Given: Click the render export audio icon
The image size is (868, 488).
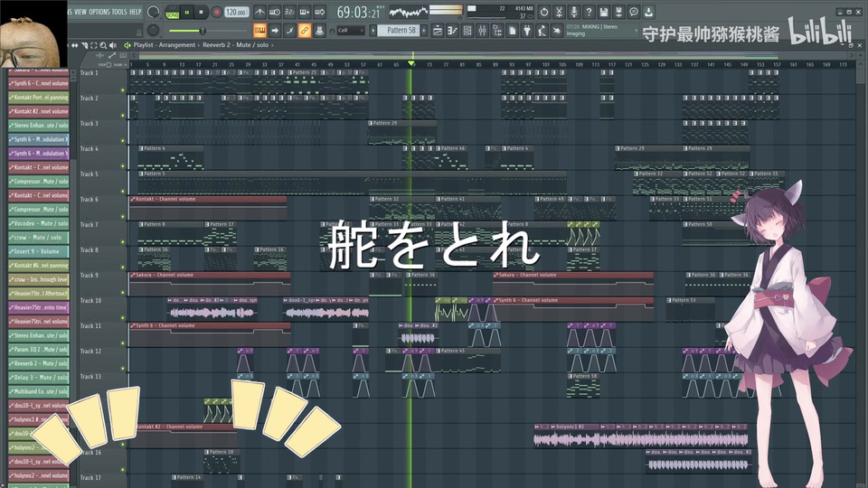Looking at the screenshot, I should tap(618, 12).
